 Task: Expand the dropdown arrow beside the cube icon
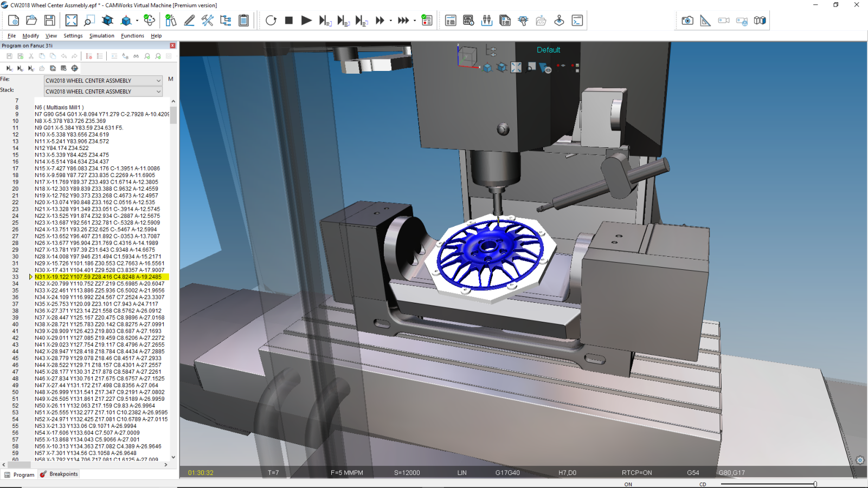[x=137, y=20]
